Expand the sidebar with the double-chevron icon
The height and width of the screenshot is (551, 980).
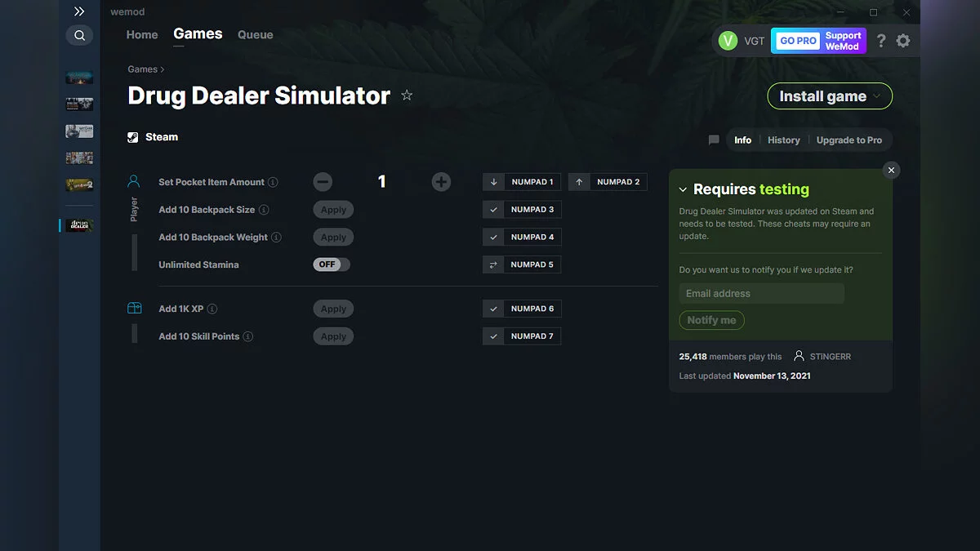pos(79,11)
